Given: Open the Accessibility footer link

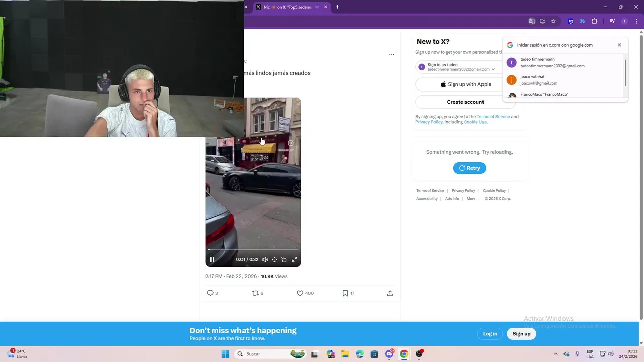Looking at the screenshot, I should [x=427, y=199].
